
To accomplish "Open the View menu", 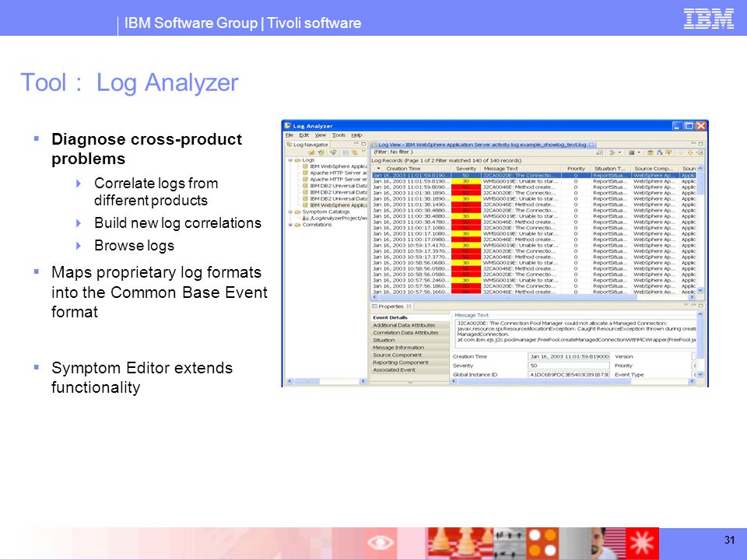I will pos(320,135).
